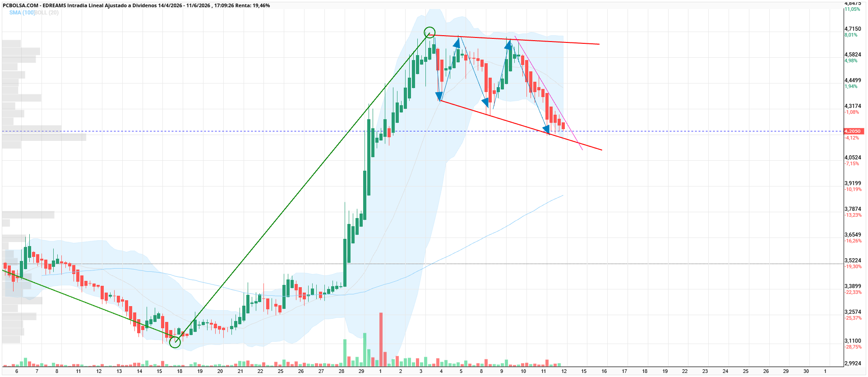Select the 4,98% change label
Viewport: 868px width, 377px height.
851,61
